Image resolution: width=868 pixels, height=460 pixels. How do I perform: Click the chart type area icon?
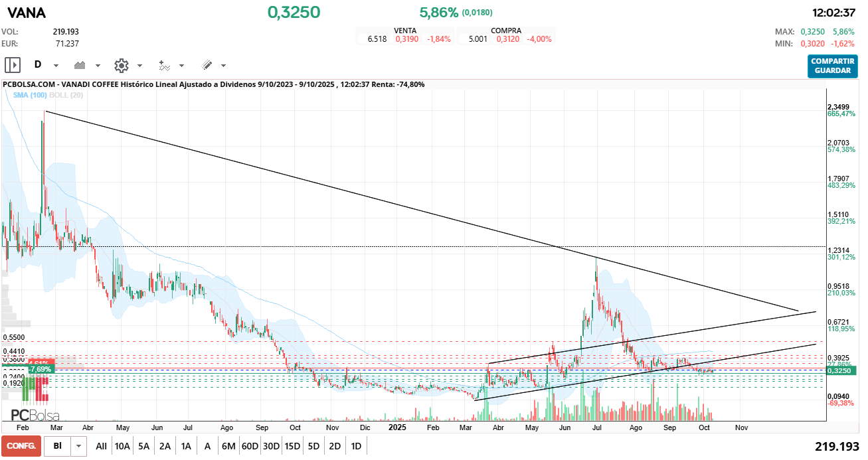click(81, 65)
